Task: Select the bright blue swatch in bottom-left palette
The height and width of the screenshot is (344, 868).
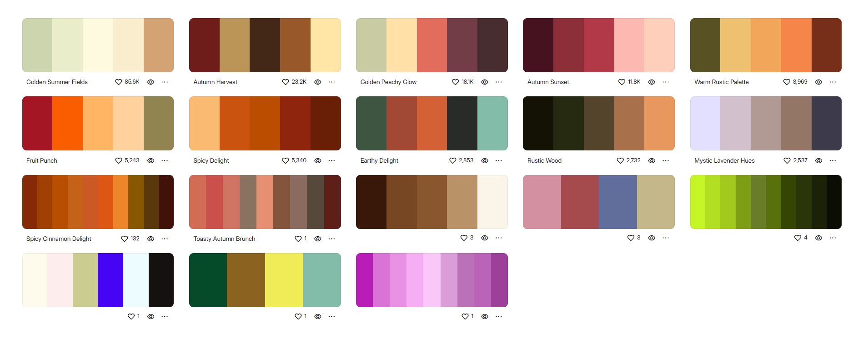Action: pos(110,280)
